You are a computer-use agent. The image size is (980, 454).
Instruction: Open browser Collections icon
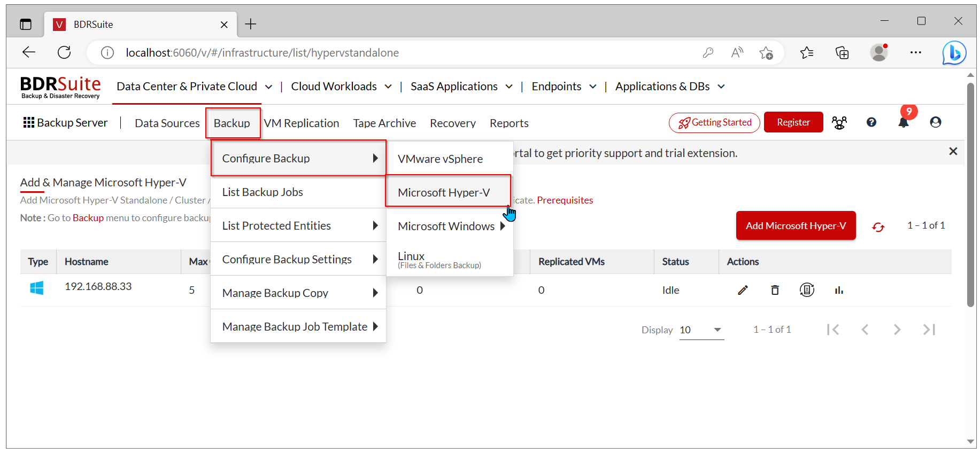842,52
